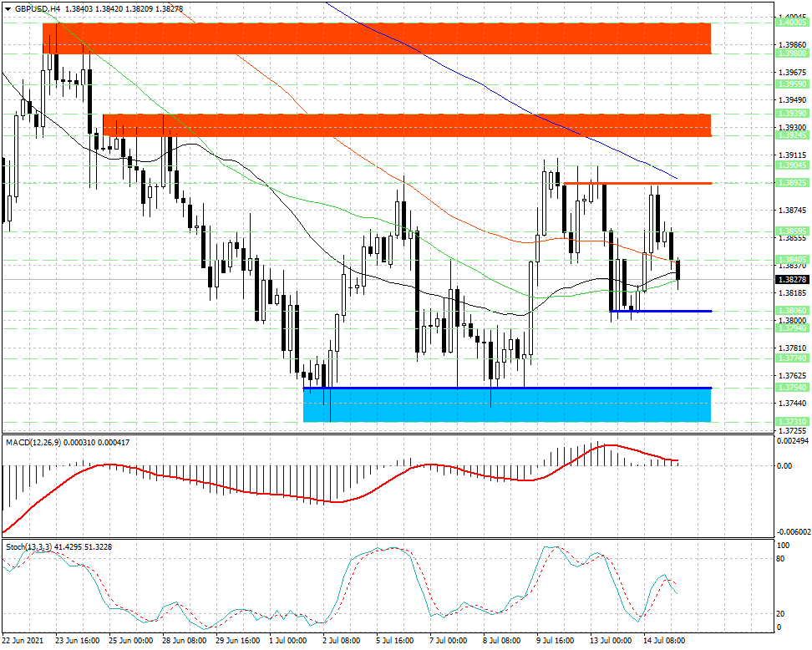Click the 1 Jul 00:00 time label
Screen dimensions: 812x650
(289, 641)
